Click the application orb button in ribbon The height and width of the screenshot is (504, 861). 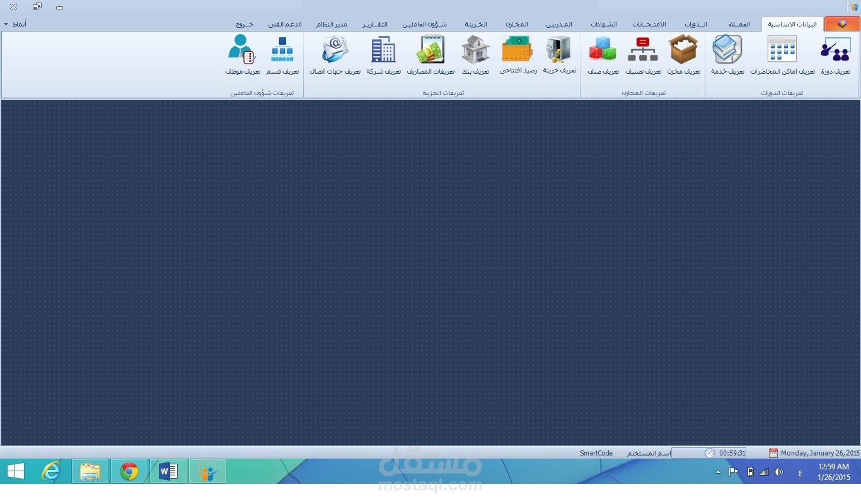[x=842, y=24]
